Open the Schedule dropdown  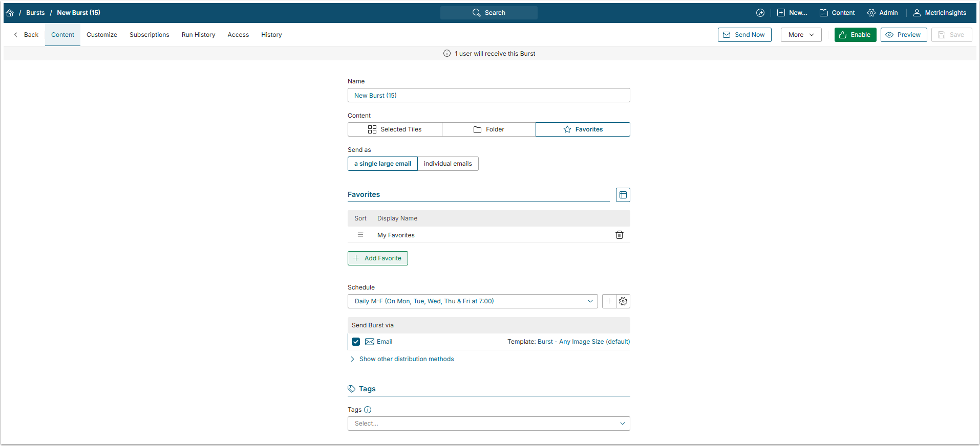pos(472,301)
